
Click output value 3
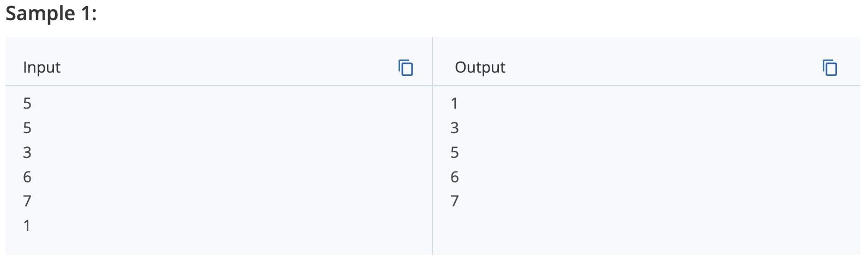click(455, 127)
